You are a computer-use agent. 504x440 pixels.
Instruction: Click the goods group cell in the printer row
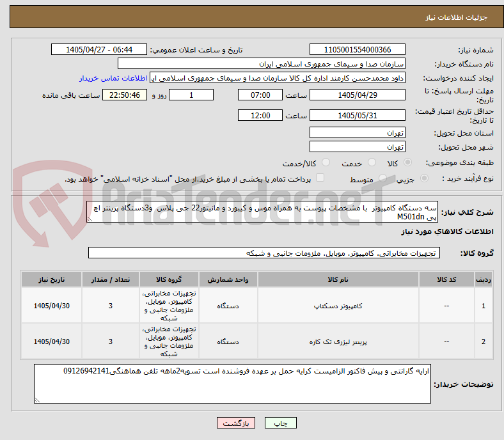169,342
